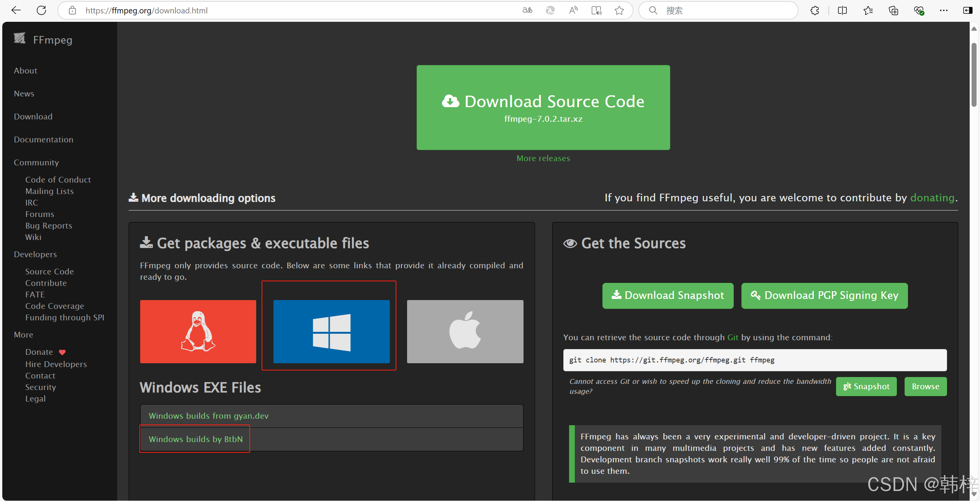Click the scrollbar up arrow
The width and height of the screenshot is (980, 501).
click(x=974, y=29)
